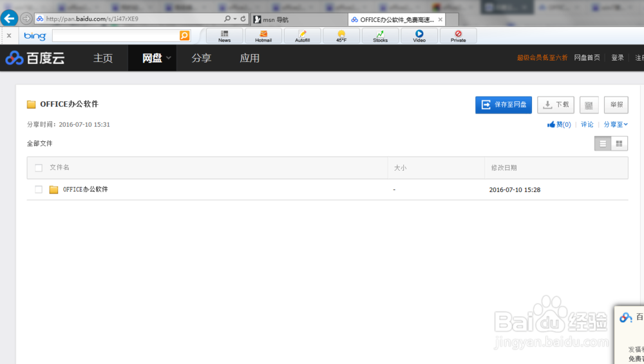
Task: Click the 赞(0) thumbs-up link
Action: (559, 124)
